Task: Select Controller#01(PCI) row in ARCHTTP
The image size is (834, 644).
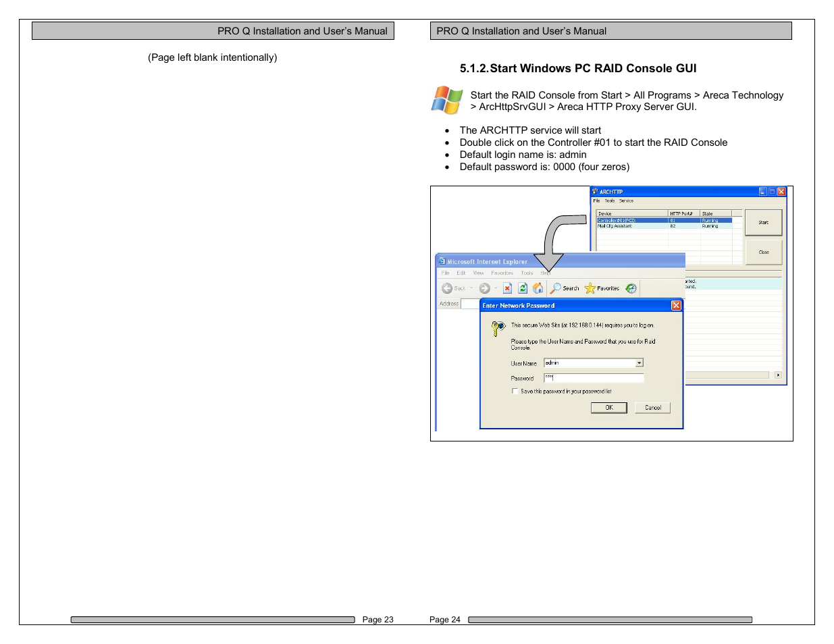Action: click(x=664, y=220)
